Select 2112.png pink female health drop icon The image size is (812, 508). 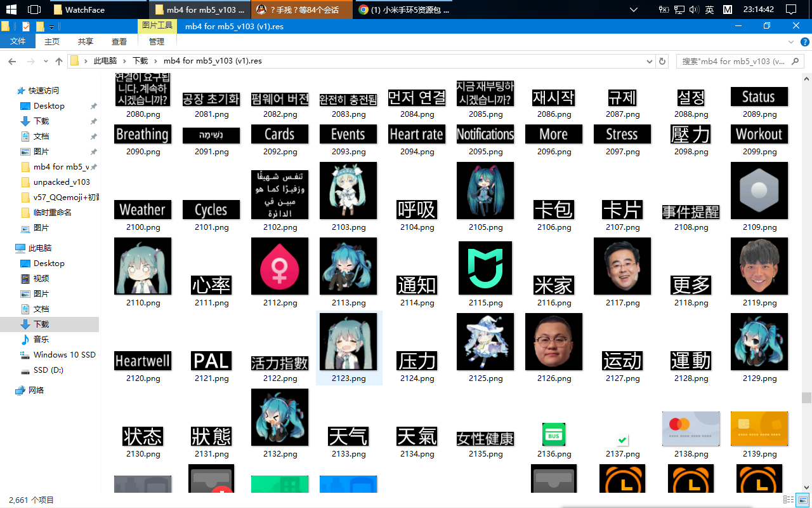coord(280,266)
